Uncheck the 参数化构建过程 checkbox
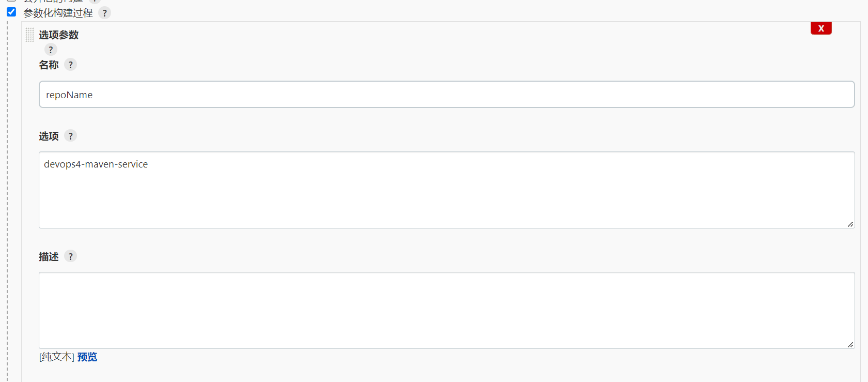The image size is (868, 382). [x=11, y=12]
